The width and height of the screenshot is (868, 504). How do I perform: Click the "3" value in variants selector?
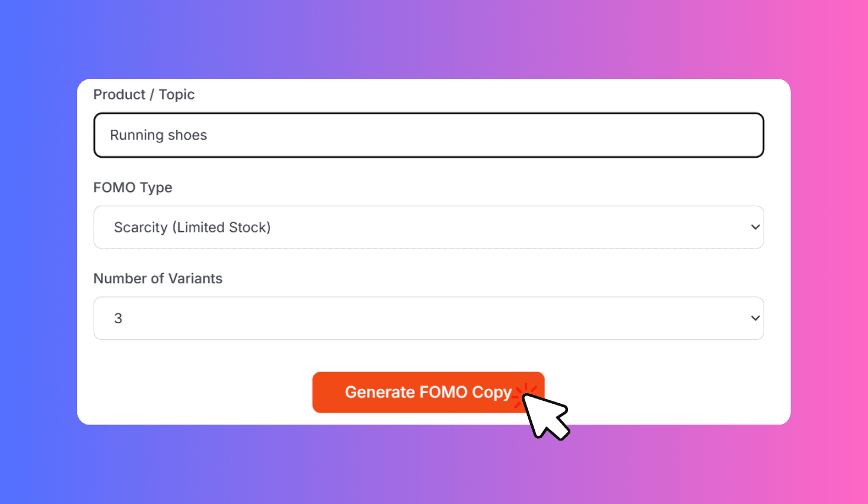(118, 318)
